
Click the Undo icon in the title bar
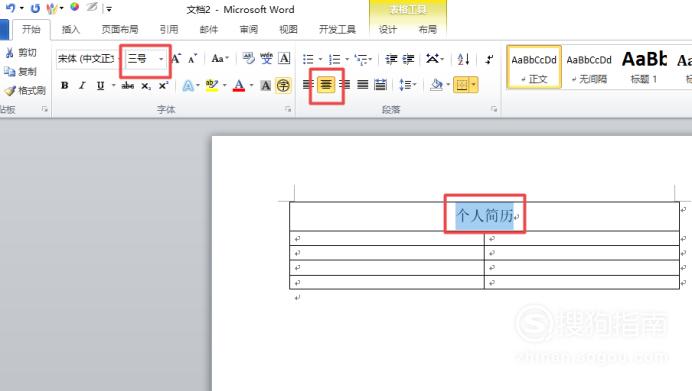click(10, 8)
